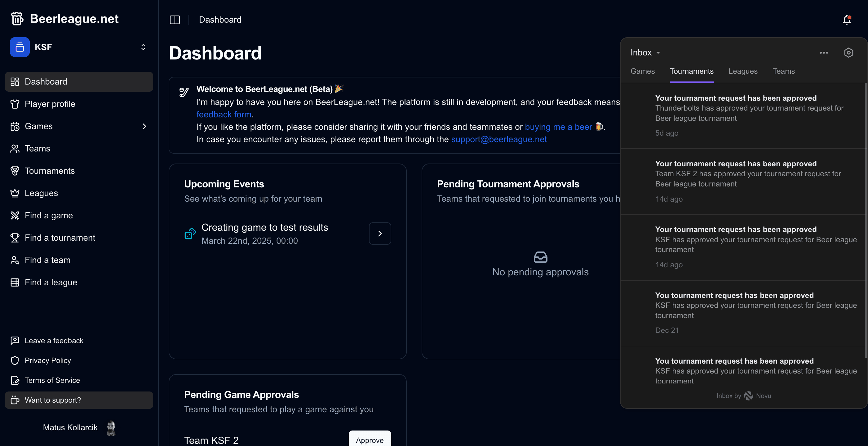Switch to the Leagues inbox tab
The width and height of the screenshot is (868, 446).
point(743,71)
